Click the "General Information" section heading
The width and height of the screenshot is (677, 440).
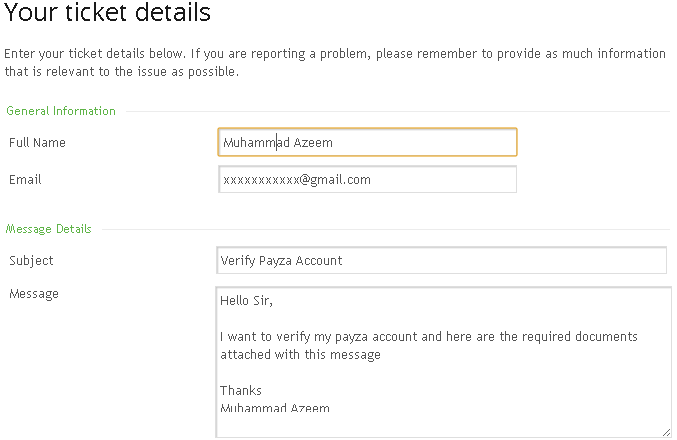(x=61, y=111)
